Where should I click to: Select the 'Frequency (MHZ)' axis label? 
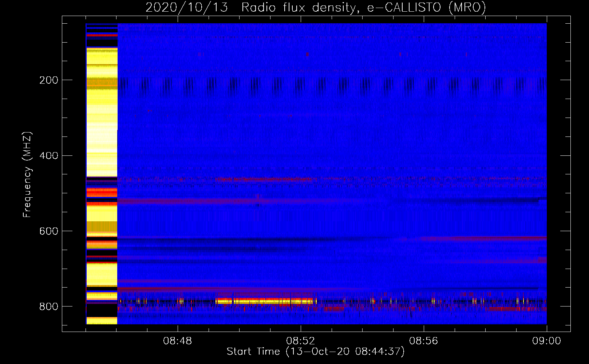pos(27,175)
